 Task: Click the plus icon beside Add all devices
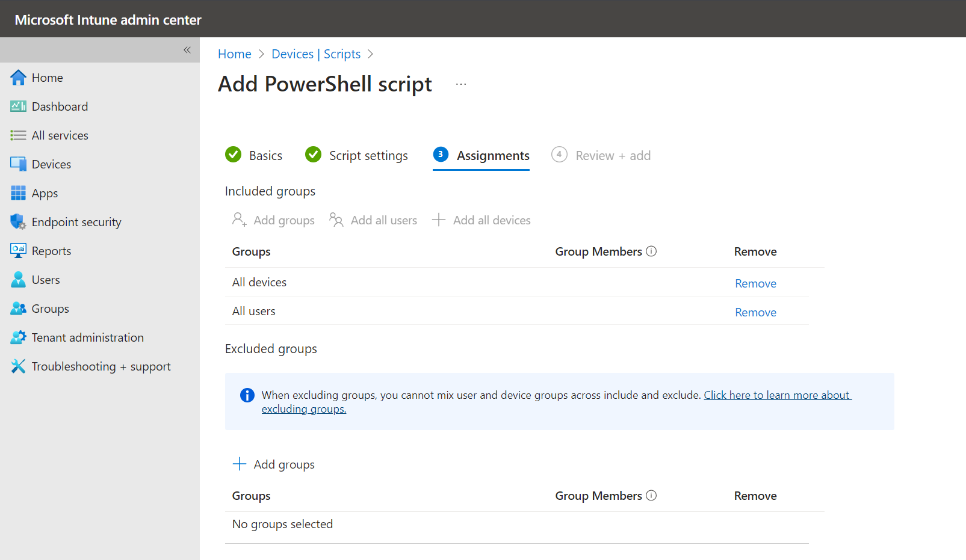(x=439, y=220)
